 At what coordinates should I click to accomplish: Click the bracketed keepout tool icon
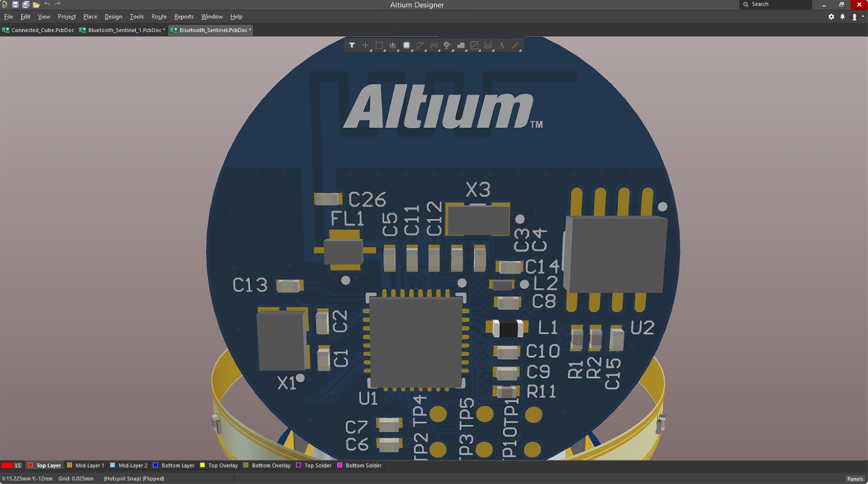point(488,45)
